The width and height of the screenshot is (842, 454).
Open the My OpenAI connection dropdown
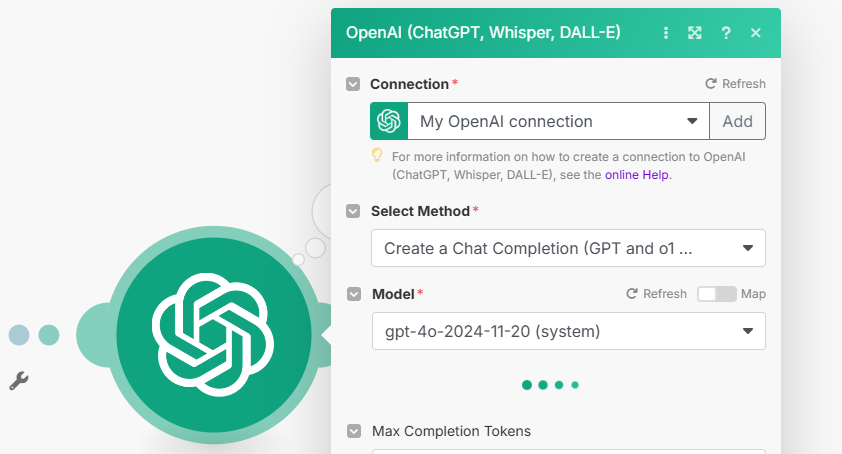point(558,121)
